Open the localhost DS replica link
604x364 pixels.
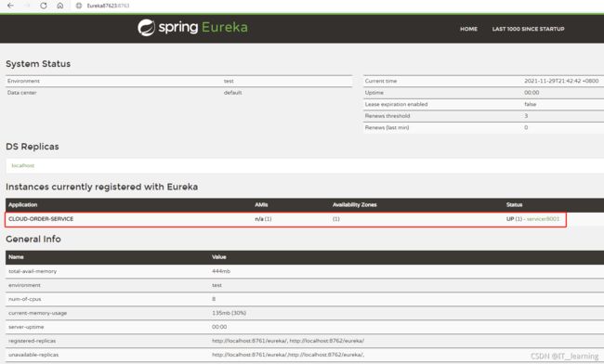[x=22, y=165]
